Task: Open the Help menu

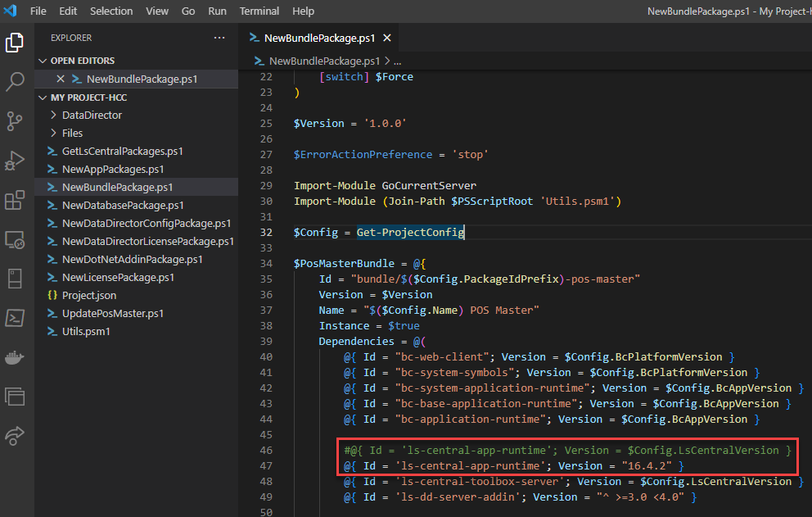Action: (x=303, y=11)
